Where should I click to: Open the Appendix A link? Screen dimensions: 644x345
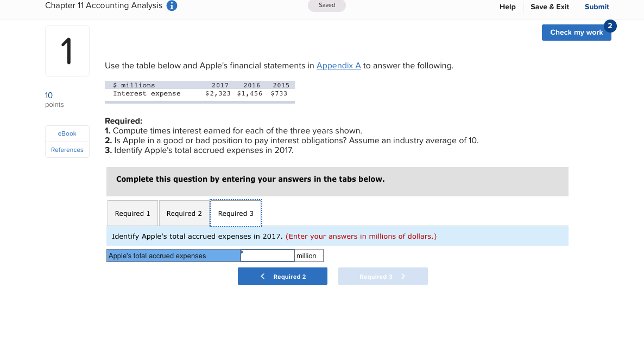(338, 66)
